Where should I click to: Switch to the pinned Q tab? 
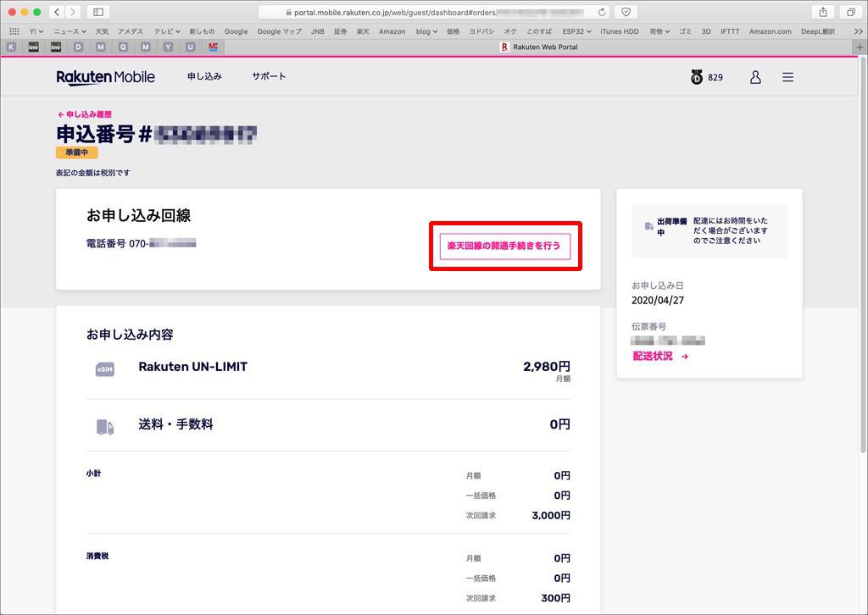(123, 47)
